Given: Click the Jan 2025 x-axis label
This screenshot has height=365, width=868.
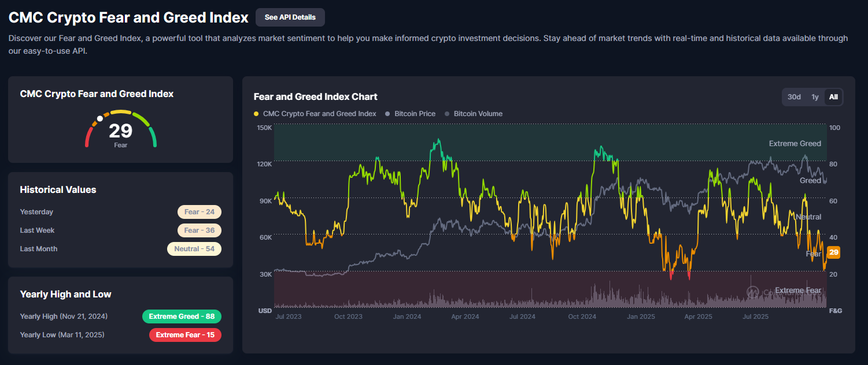Looking at the screenshot, I should (x=640, y=316).
